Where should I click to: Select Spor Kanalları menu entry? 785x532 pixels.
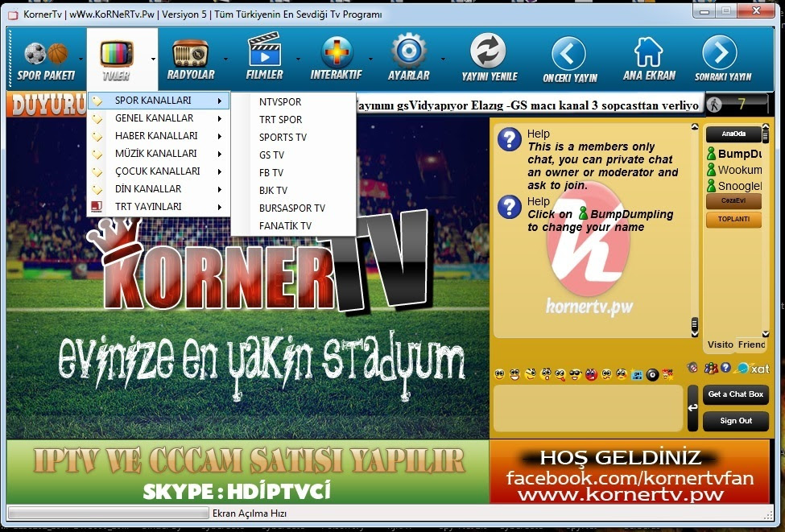(x=159, y=101)
